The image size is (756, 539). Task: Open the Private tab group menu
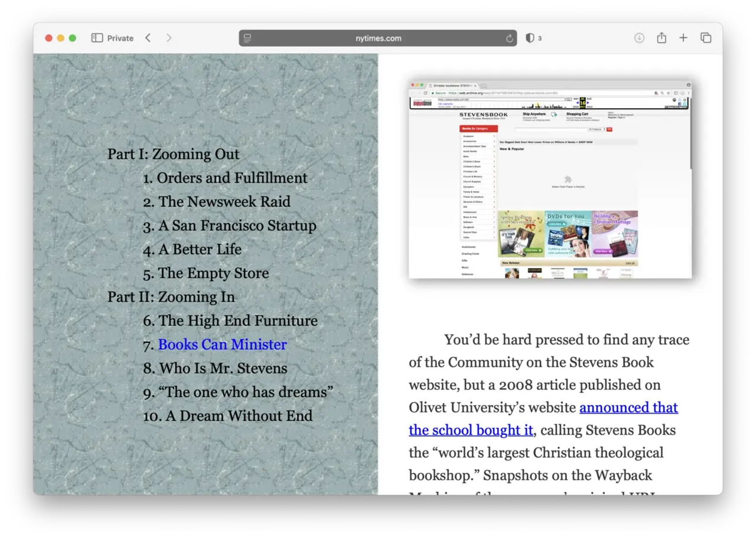click(120, 38)
